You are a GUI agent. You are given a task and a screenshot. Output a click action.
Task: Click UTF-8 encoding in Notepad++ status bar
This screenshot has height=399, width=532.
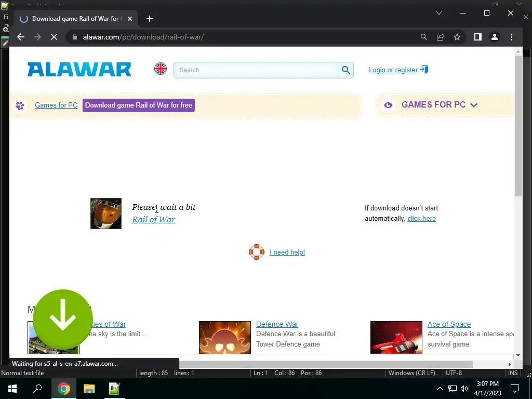tap(454, 373)
